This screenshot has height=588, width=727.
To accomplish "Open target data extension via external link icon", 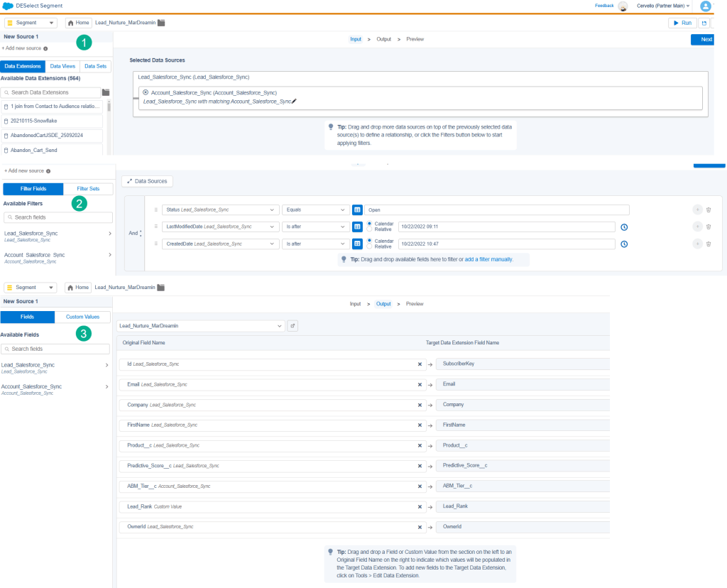I will 293,326.
